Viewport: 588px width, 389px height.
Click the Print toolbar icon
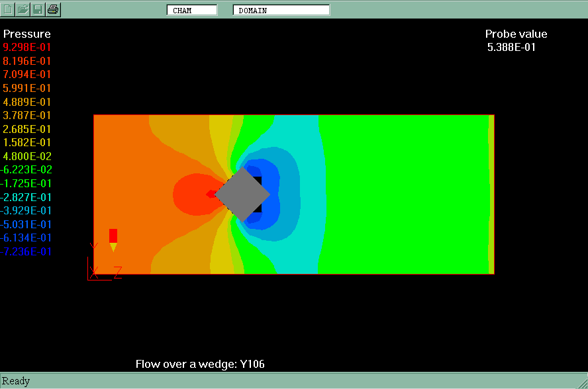[54, 9]
